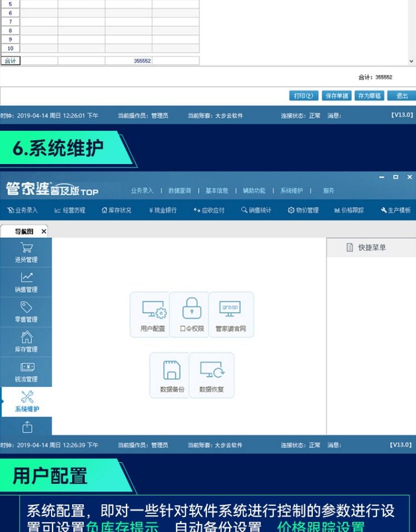416x532 pixels.
Task: Open the 数据查询 menu
Action: [180, 191]
